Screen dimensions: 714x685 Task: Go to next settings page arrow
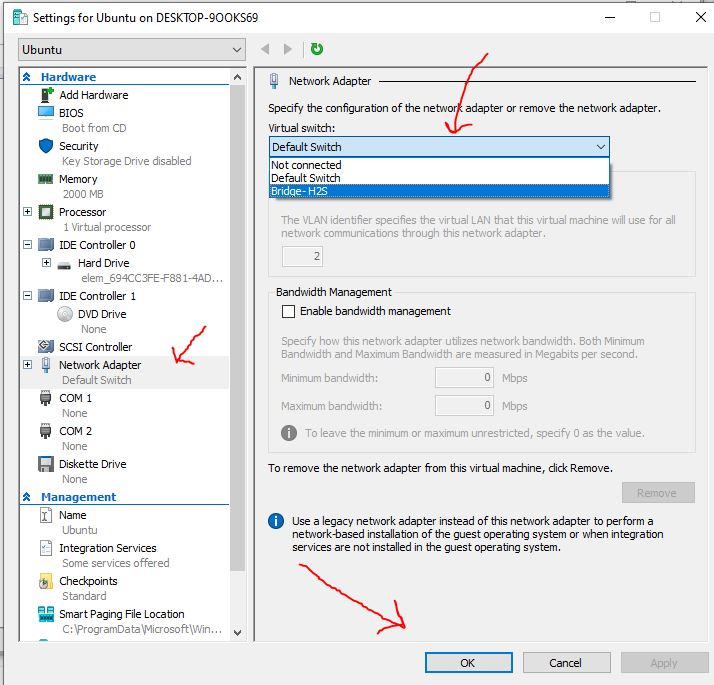tap(287, 49)
